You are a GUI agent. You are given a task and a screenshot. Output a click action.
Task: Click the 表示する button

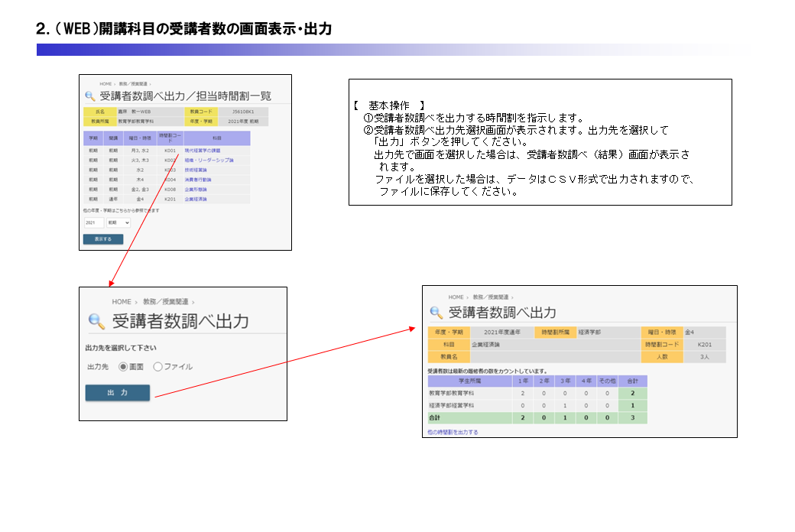103,239
